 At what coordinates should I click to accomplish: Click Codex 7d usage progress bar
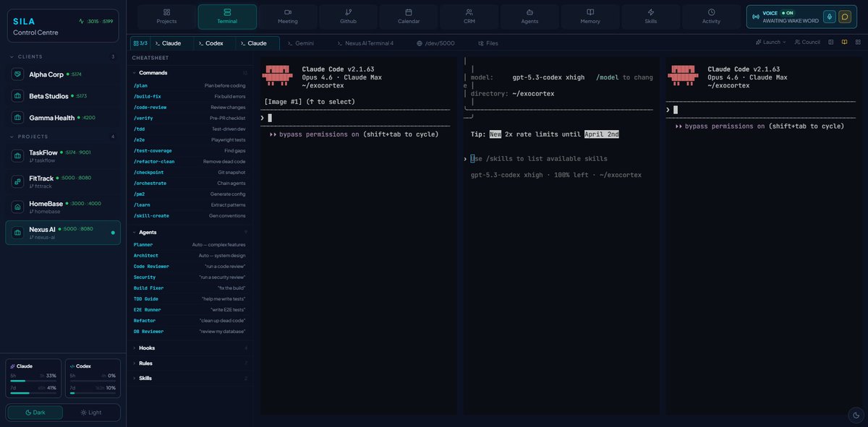92,394
